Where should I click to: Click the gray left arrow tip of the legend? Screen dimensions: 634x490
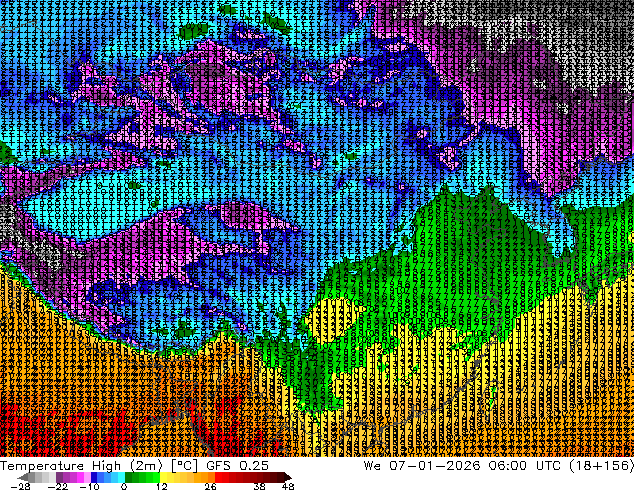coord(23,477)
